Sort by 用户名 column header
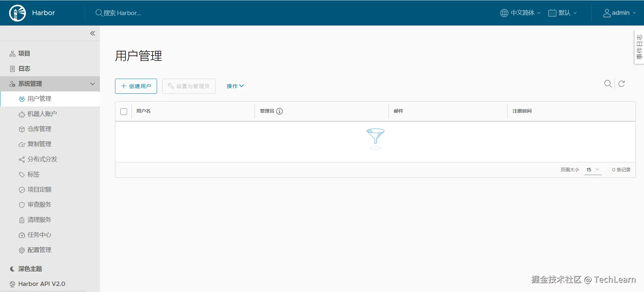 pos(144,111)
